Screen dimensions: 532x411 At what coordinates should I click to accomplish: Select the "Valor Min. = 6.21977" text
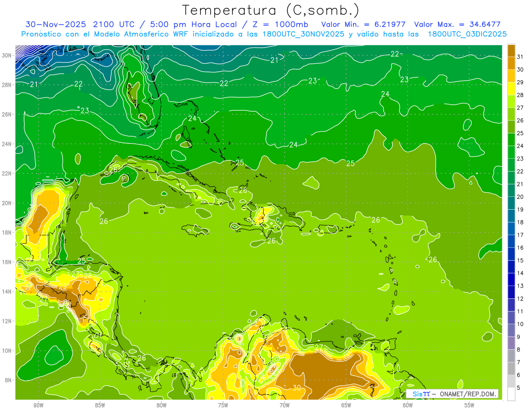click(x=364, y=24)
